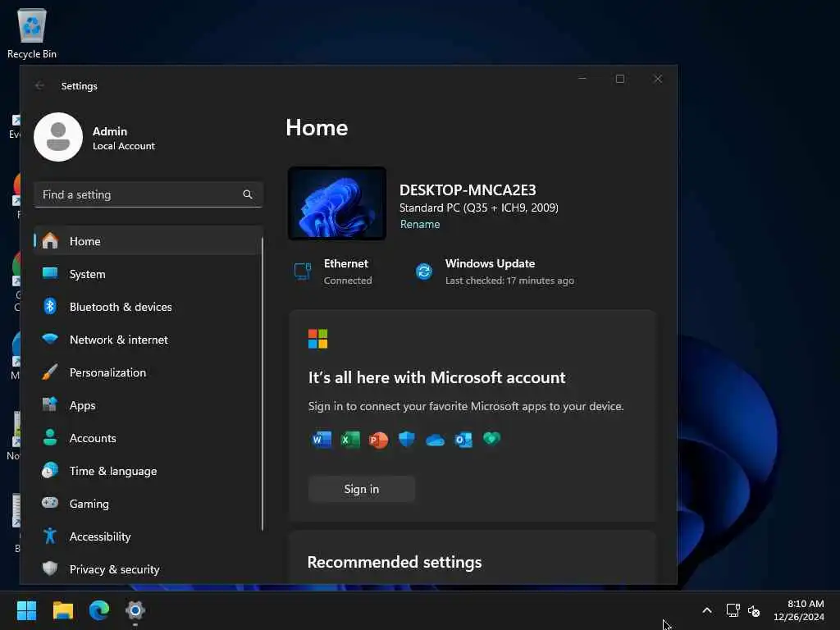Click the Microsoft four-color logo
Image resolution: width=840 pixels, height=630 pixels.
tap(317, 339)
